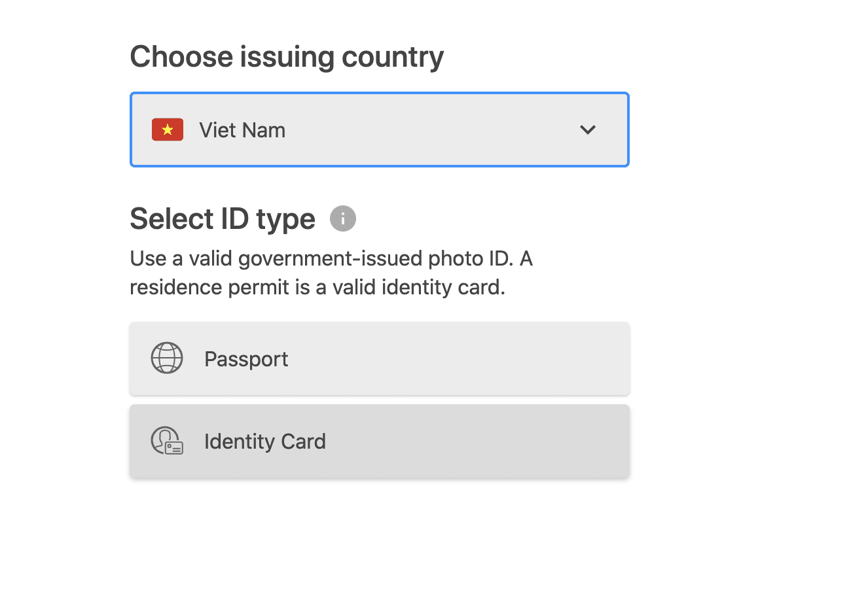Viewport: 868px width, 590px height.
Task: Click the "Choose issuing country" heading
Action: (287, 57)
